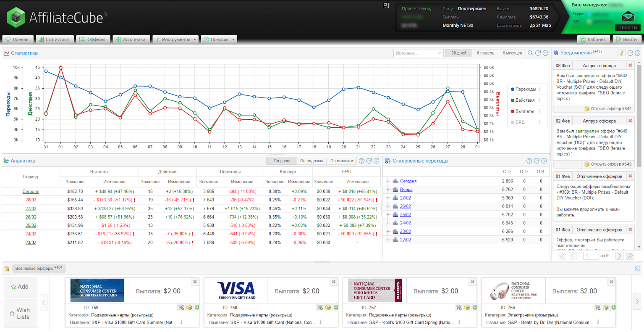Screen dimensions: 644x332
Task: Click Открыть оффер #642 button
Action: [x=607, y=109]
